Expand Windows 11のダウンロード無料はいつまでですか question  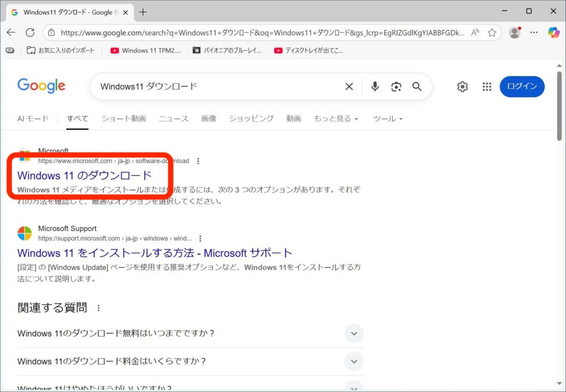(x=354, y=333)
